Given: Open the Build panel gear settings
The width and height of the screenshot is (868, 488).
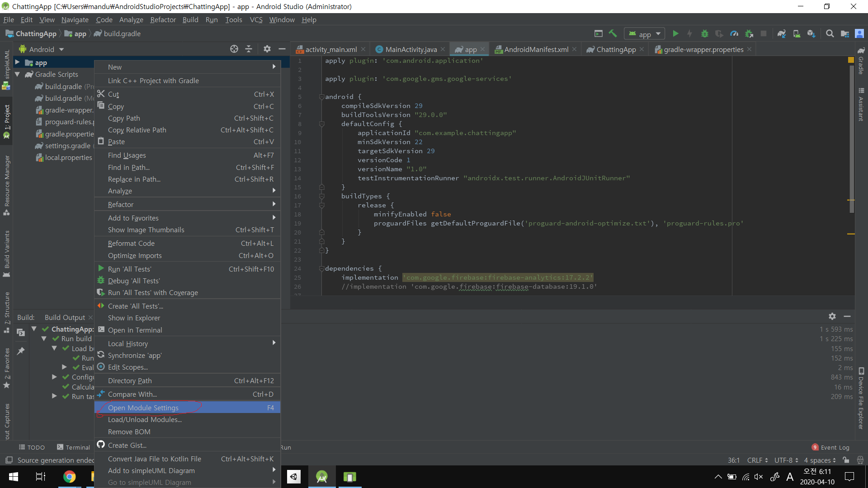Looking at the screenshot, I should [832, 316].
